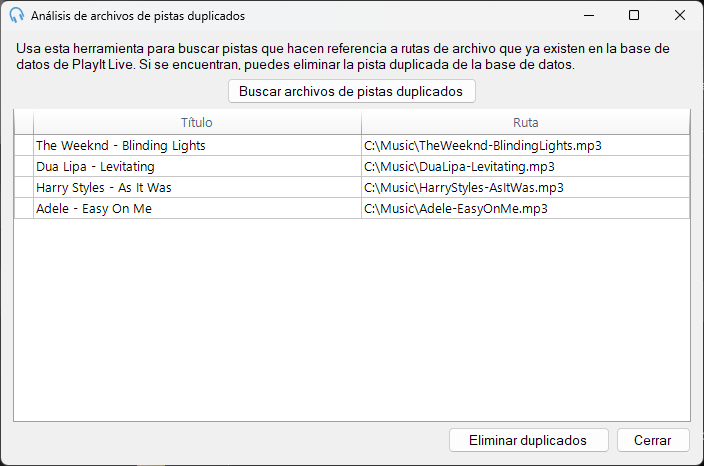This screenshot has width=704, height=466.
Task: Select The Weeknd - Blinding Lights title cell
Action: click(197, 145)
